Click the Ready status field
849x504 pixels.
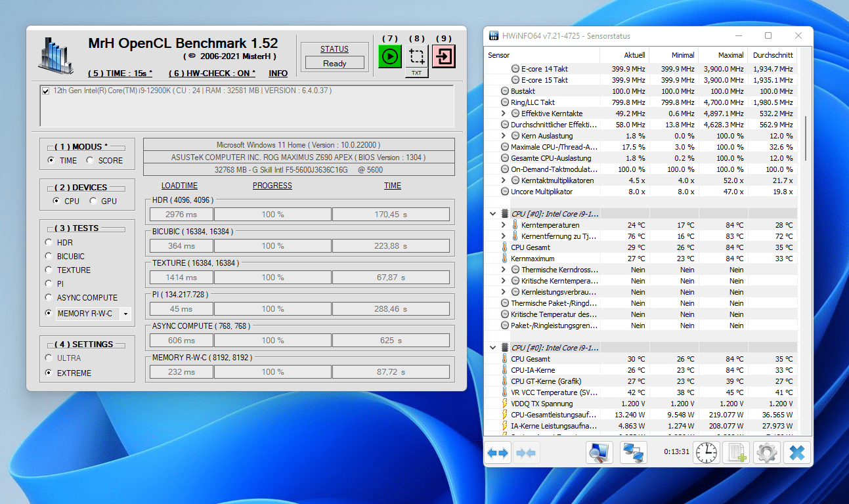coord(335,64)
